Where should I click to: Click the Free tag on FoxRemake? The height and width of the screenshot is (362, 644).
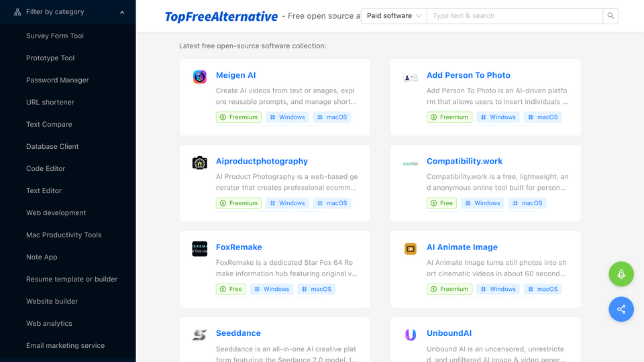(231, 289)
